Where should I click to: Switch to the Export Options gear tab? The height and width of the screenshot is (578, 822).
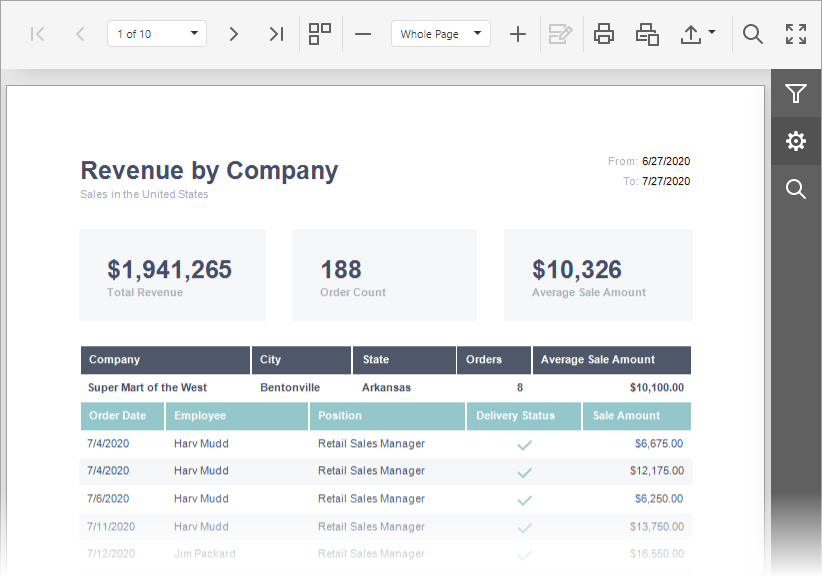(x=796, y=141)
